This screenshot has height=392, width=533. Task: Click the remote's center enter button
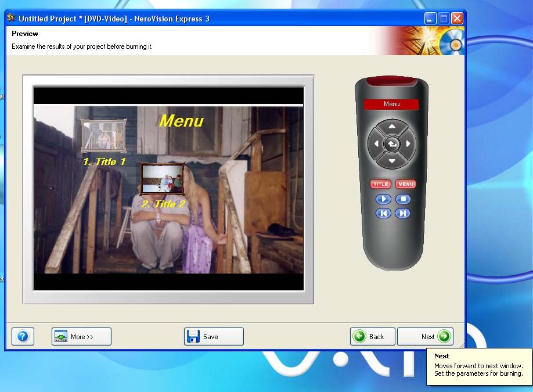coord(392,144)
